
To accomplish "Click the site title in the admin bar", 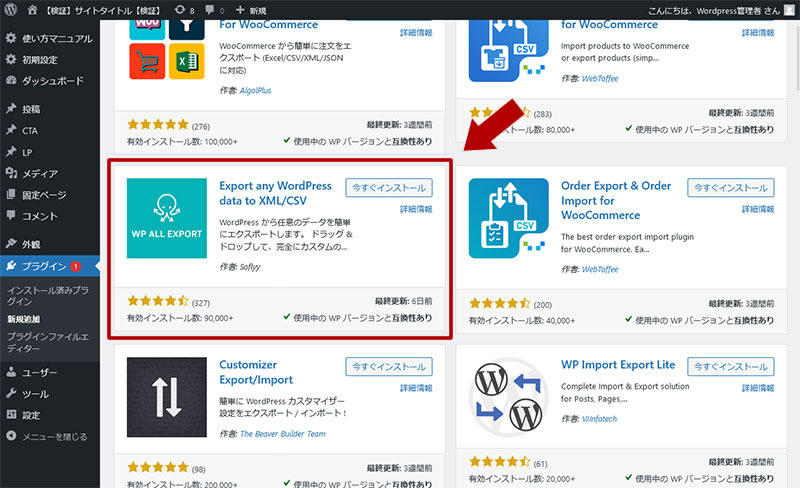I will 103,10.
